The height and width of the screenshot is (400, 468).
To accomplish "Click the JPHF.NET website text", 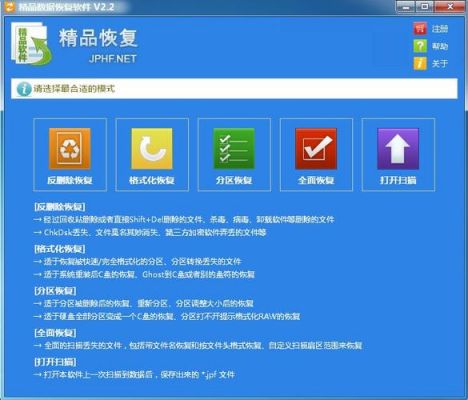I will pyautogui.click(x=113, y=59).
